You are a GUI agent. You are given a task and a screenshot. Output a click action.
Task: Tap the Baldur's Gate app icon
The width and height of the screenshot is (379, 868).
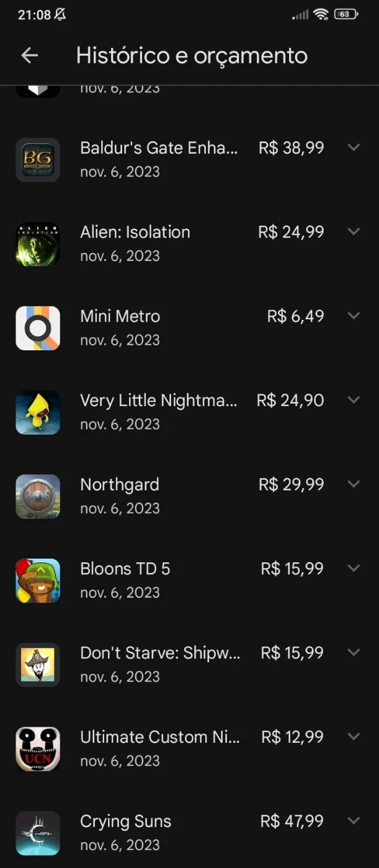(x=38, y=160)
